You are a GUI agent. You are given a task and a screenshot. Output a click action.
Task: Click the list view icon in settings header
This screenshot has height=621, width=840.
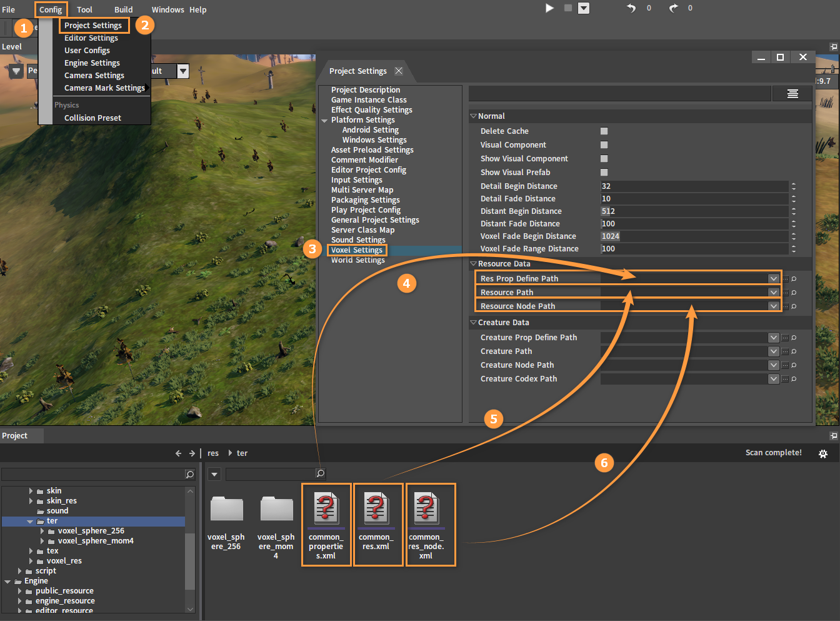[x=792, y=94]
